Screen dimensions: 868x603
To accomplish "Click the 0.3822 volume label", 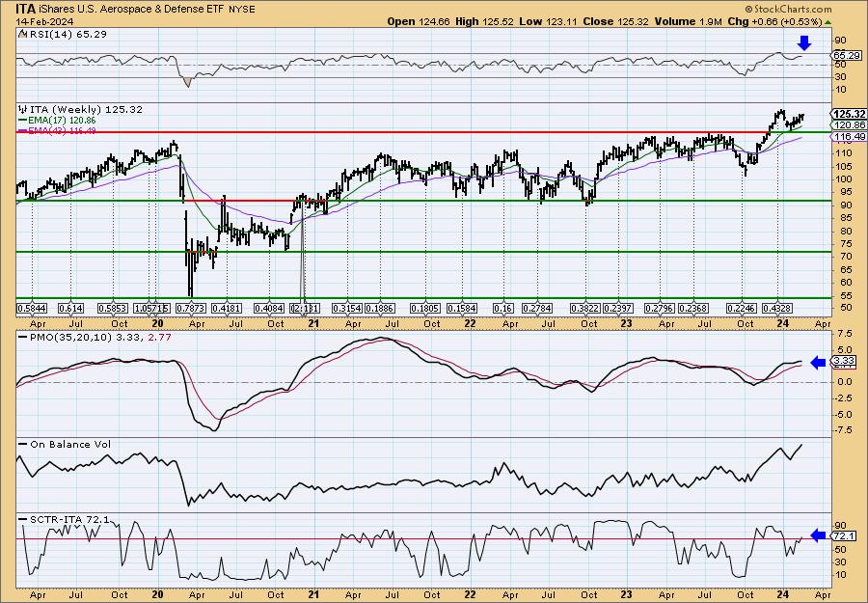I will tap(585, 308).
